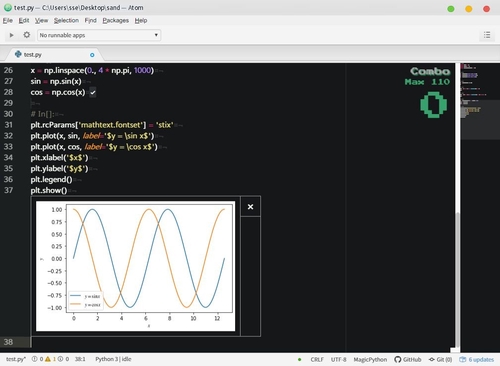Select MagicPython grammar in status bar
The width and height of the screenshot is (500, 366).
click(x=370, y=359)
